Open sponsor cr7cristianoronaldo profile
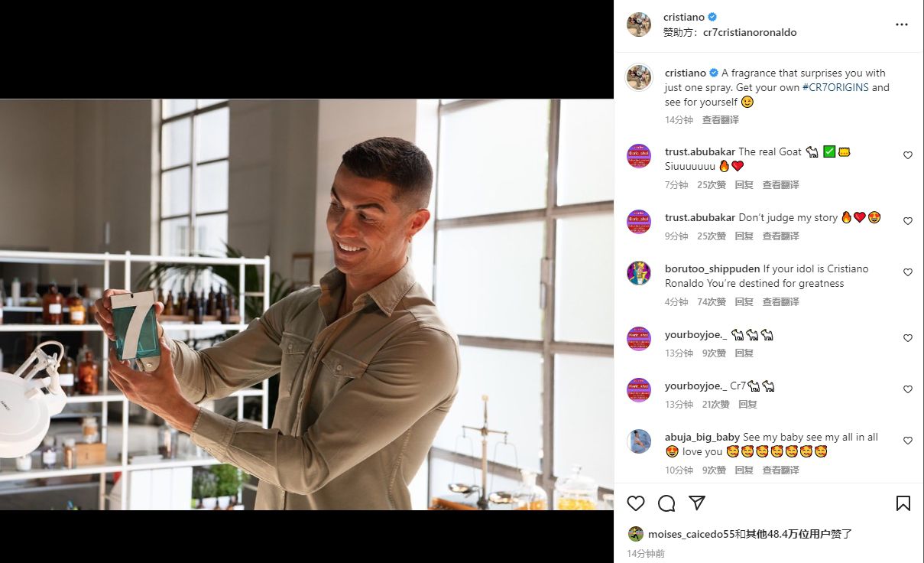Screen dimensions: 924x563 750,33
